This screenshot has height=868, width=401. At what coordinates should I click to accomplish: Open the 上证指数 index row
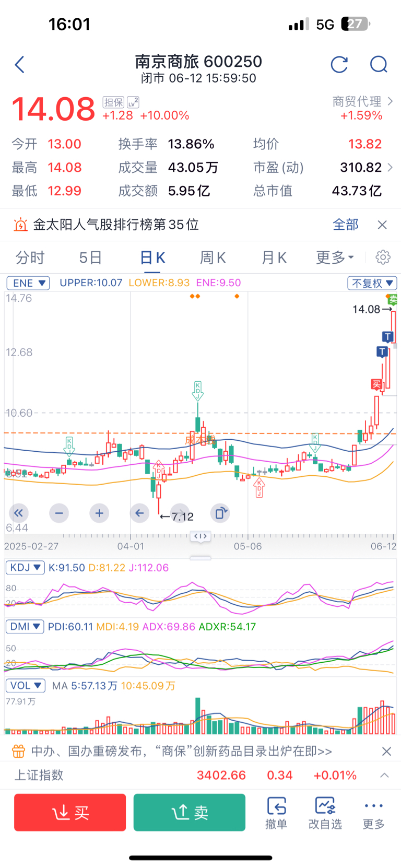(x=200, y=775)
